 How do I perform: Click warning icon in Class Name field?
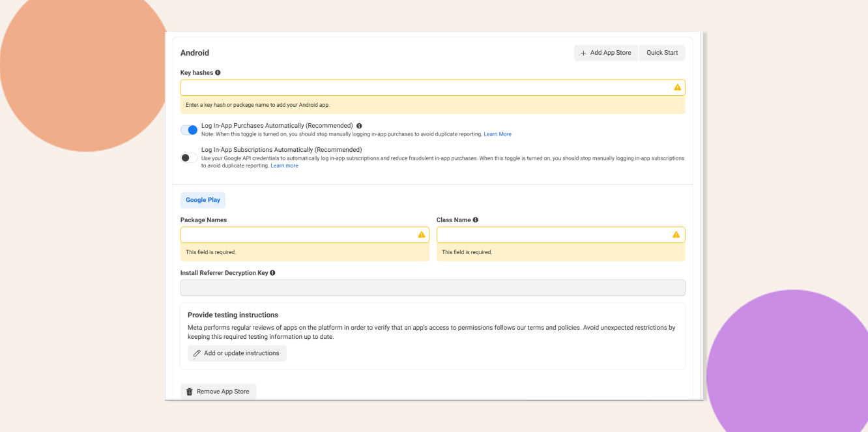tap(676, 235)
